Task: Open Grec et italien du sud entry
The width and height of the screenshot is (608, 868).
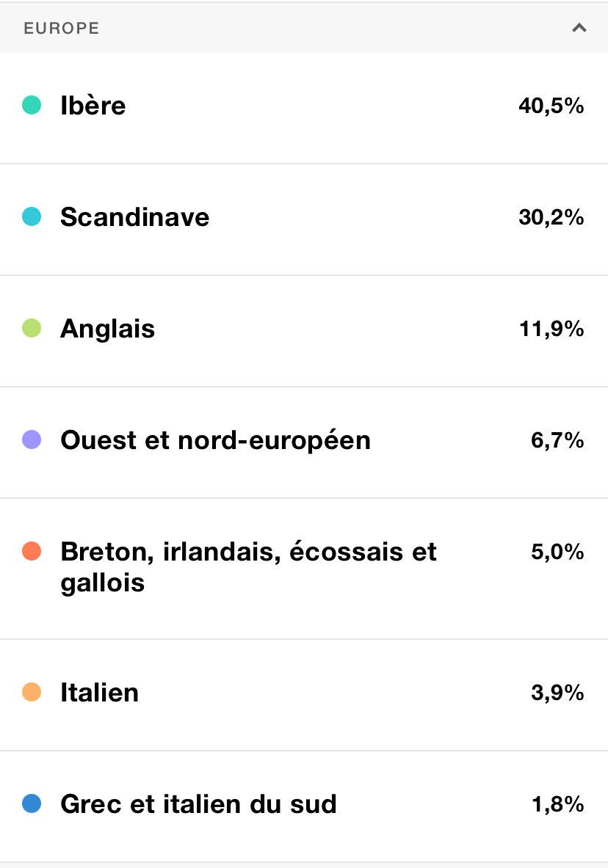Action: pos(198,804)
